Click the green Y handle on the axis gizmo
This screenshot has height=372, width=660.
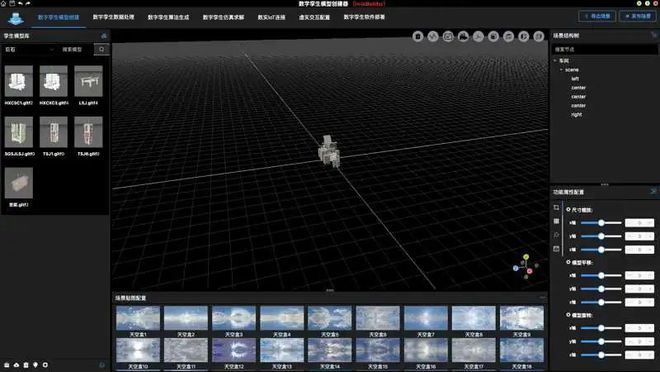pyautogui.click(x=526, y=257)
